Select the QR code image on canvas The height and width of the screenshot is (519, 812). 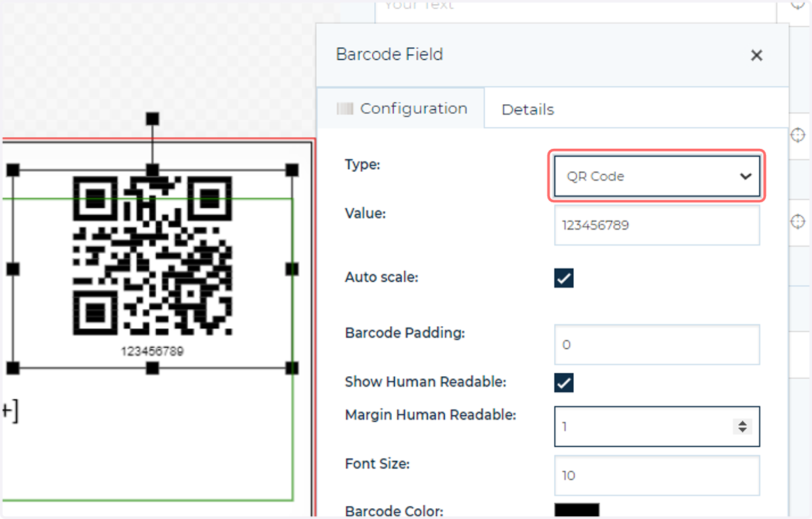(152, 256)
